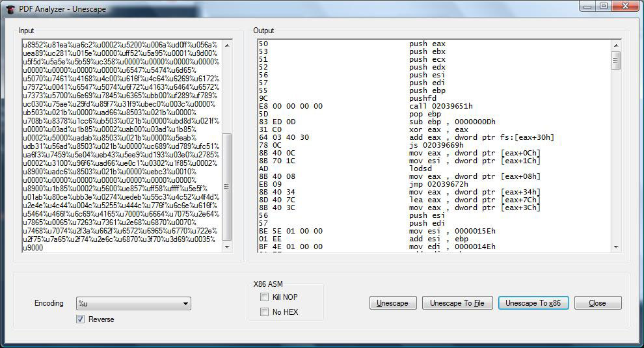Enable the No HEX checkbox
This screenshot has height=348, width=644.
coord(264,312)
